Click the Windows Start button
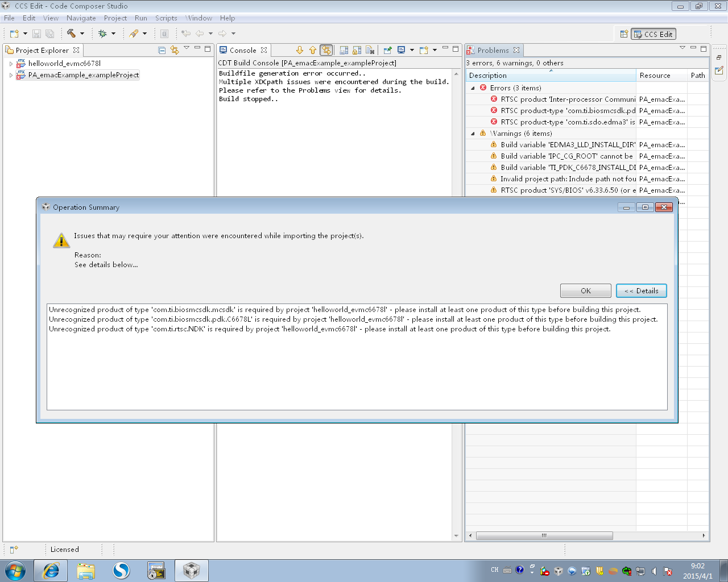Screen dimensions: 728x582 click(15, 571)
